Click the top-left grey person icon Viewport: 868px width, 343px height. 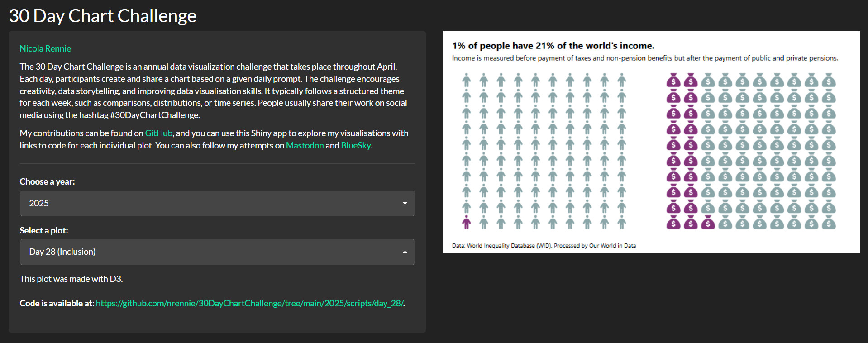point(466,81)
